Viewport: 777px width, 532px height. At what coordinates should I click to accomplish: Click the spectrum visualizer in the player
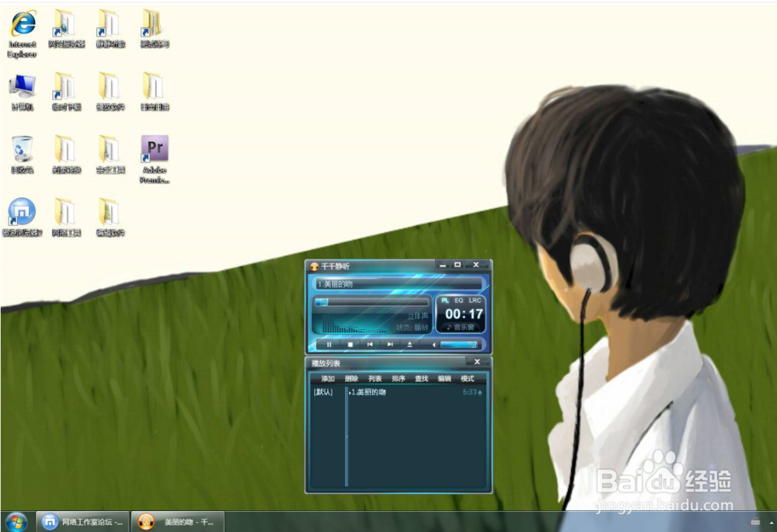tap(354, 325)
